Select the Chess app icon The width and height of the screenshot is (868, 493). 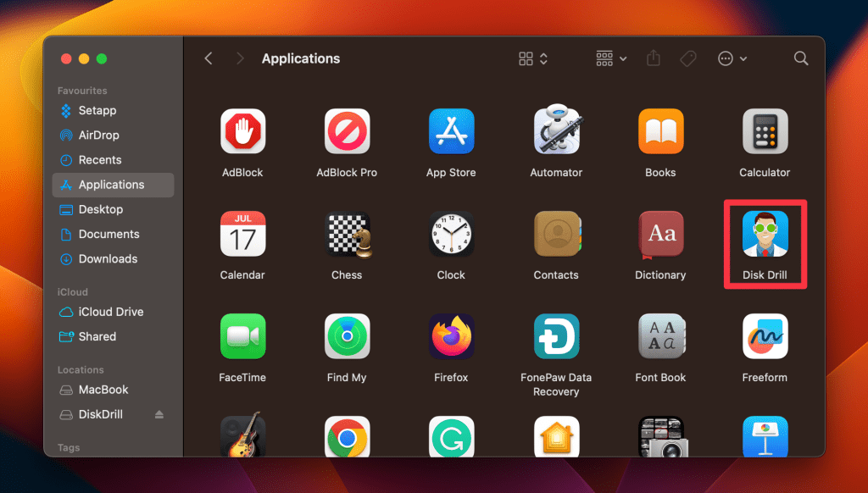[x=348, y=234]
